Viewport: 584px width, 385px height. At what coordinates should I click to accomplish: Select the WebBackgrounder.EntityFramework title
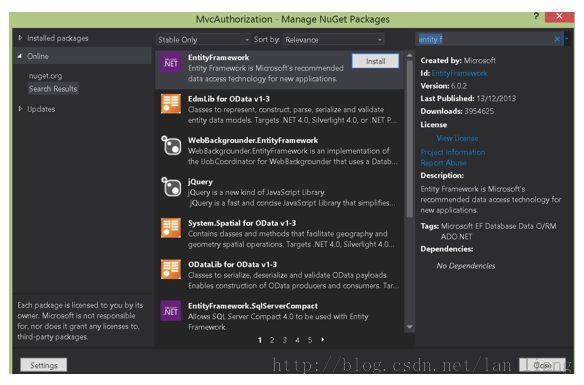pos(253,140)
